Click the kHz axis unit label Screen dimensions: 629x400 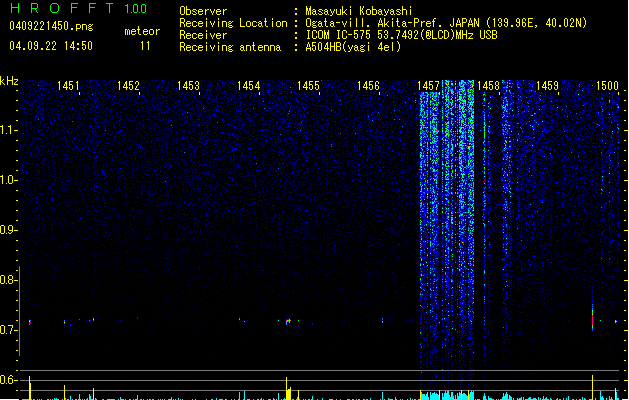(x=9, y=81)
